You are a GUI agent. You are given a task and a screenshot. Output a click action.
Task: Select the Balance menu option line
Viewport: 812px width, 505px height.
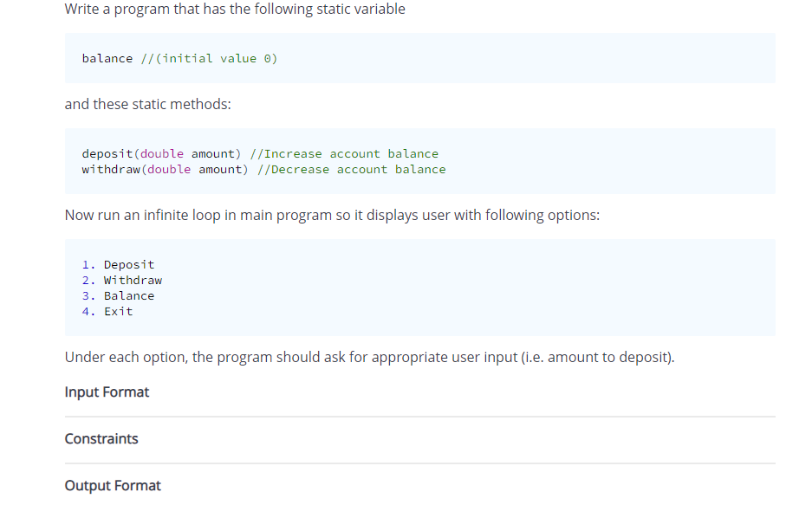pos(119,295)
